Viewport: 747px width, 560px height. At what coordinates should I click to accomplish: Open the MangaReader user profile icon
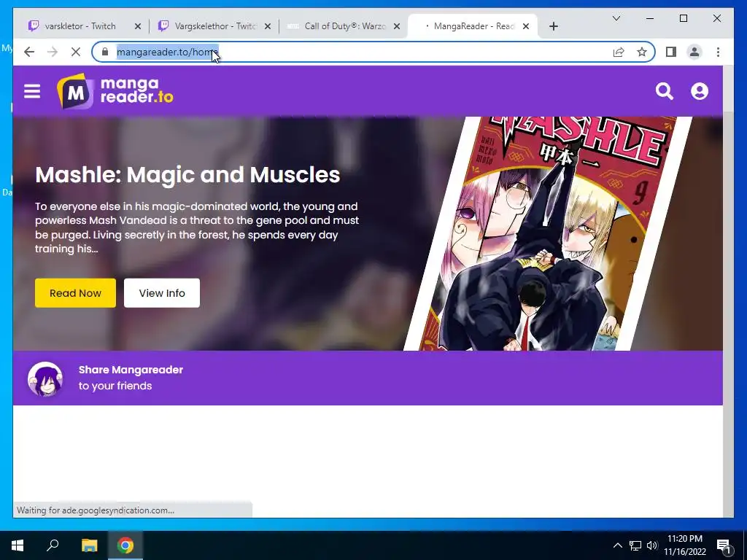pos(700,91)
